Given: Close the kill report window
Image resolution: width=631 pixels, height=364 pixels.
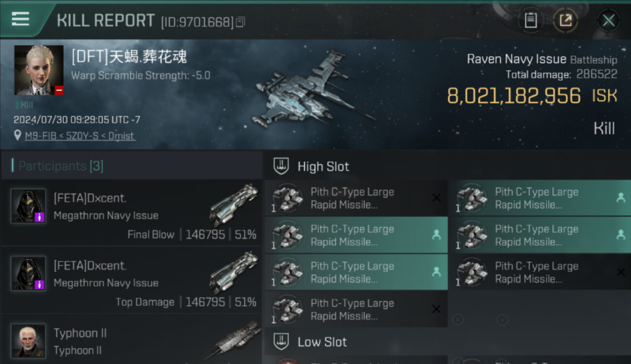Looking at the screenshot, I should (x=608, y=20).
